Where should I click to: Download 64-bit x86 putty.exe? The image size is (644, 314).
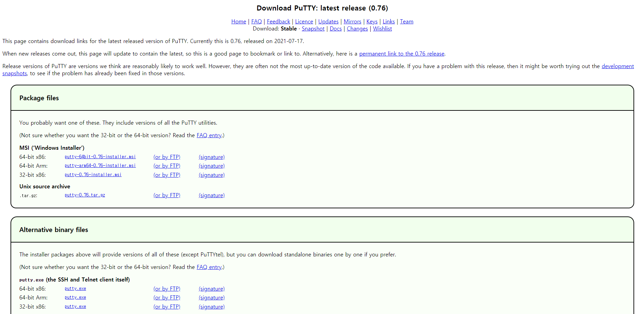point(75,289)
